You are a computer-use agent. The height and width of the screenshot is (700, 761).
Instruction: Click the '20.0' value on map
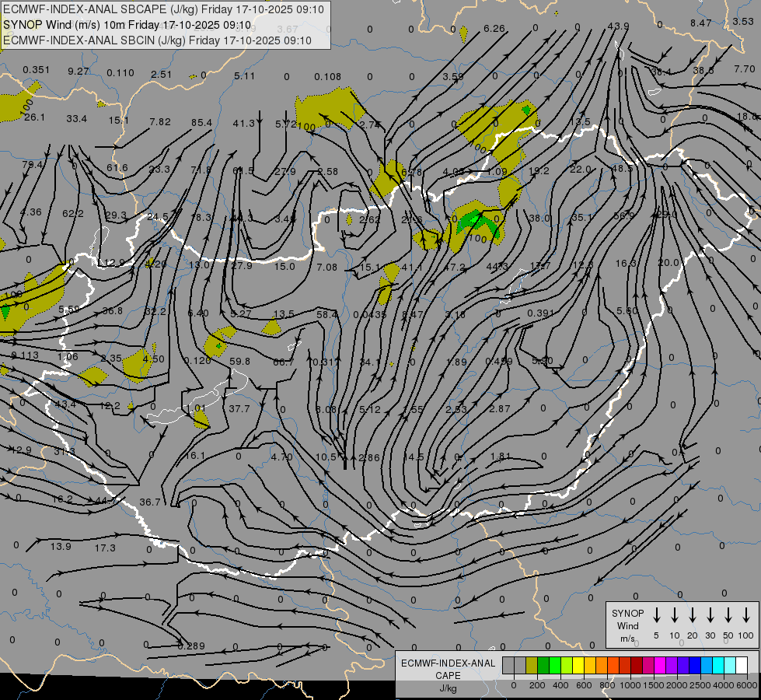[x=668, y=262]
